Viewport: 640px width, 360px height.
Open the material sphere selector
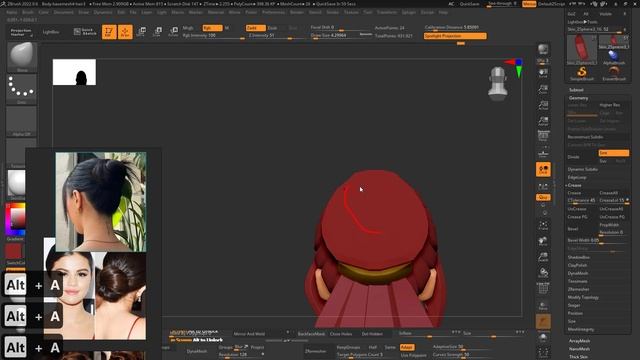[x=16, y=184]
